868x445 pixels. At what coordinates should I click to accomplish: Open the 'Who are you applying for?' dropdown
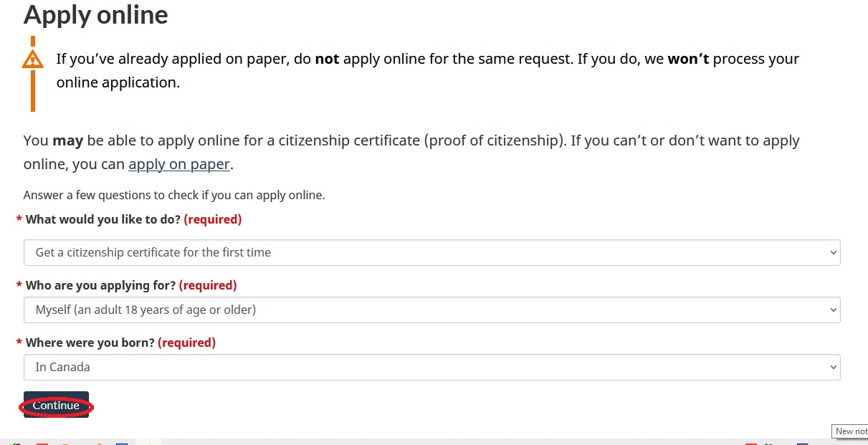point(430,310)
